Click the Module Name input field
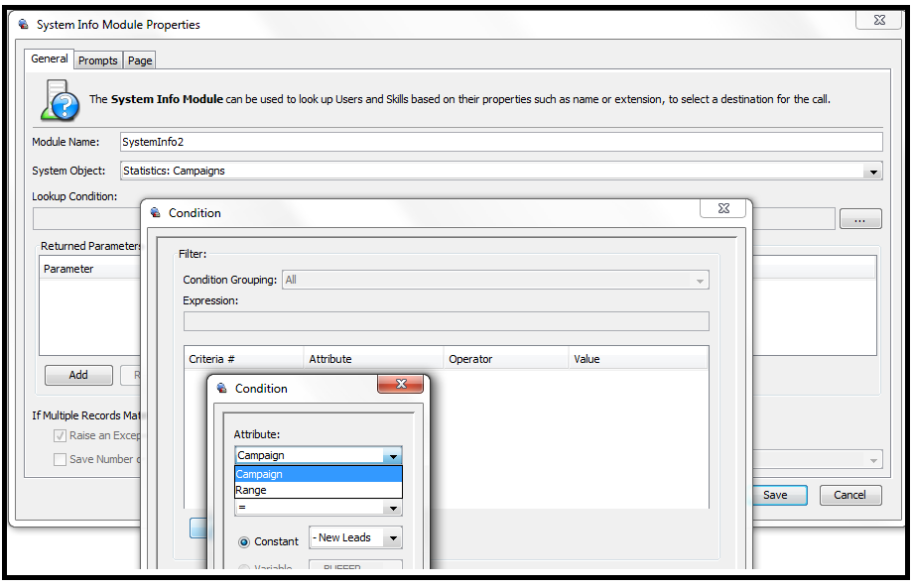 (397, 141)
